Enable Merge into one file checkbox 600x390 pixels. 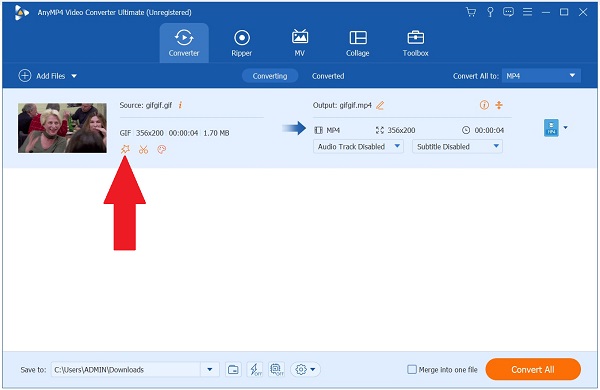412,369
